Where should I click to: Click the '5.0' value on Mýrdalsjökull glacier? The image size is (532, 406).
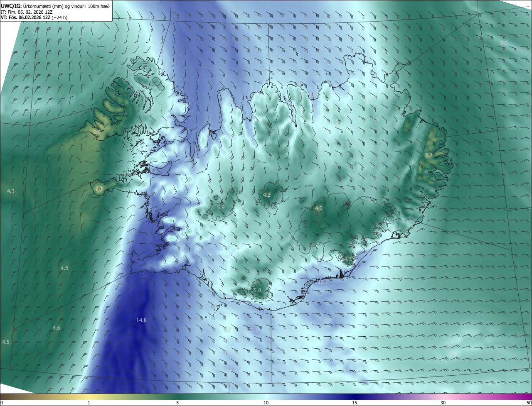pos(257,291)
